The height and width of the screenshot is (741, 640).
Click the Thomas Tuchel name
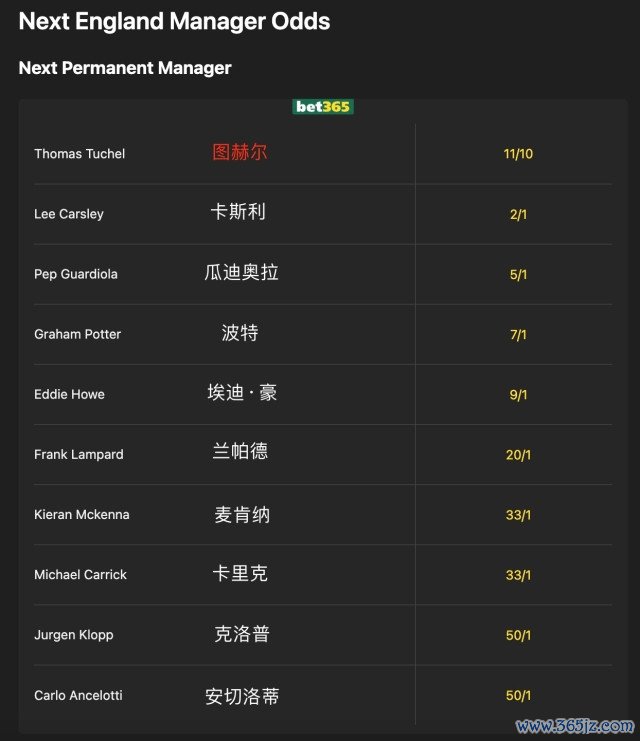tap(79, 154)
